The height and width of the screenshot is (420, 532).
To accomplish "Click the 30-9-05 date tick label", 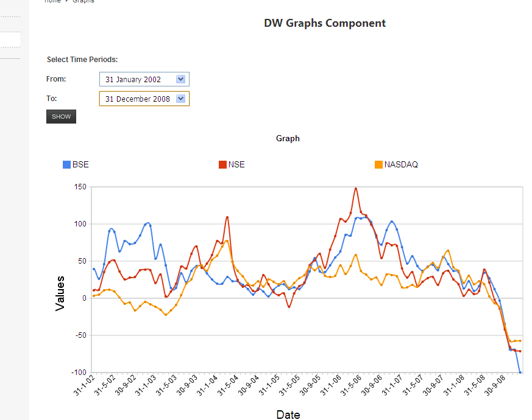I will click(x=310, y=385).
